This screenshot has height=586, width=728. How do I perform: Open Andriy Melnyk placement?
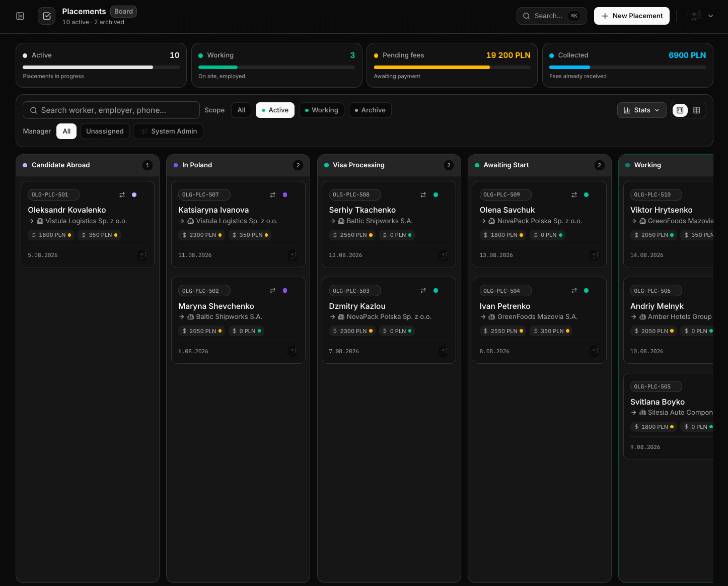coord(657,306)
